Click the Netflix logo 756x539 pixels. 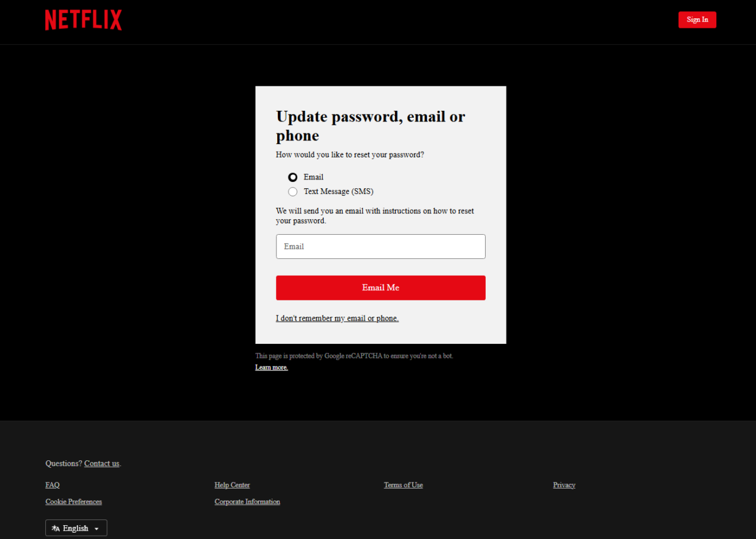click(83, 20)
